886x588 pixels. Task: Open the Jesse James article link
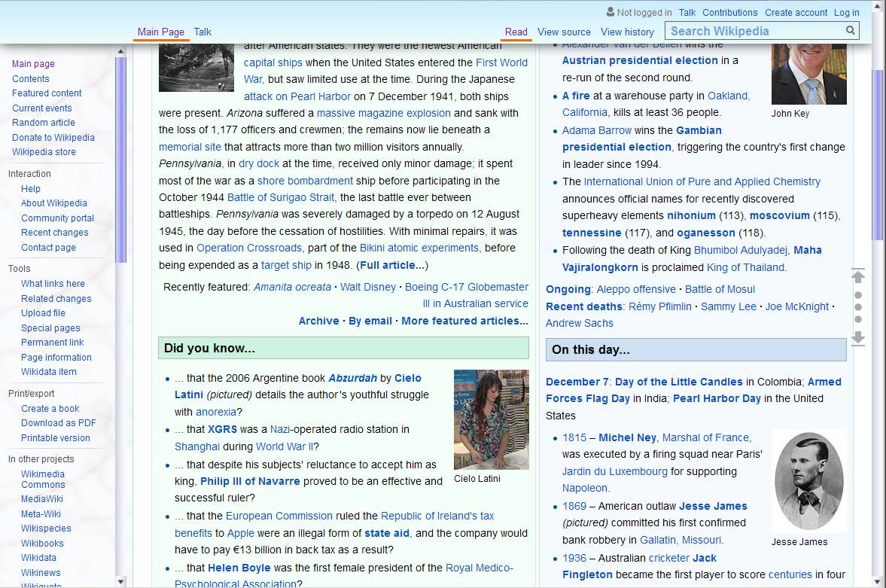(713, 506)
